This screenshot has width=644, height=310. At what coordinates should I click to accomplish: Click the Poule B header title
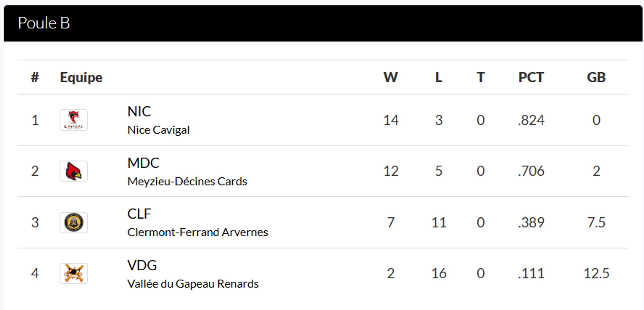click(x=44, y=23)
